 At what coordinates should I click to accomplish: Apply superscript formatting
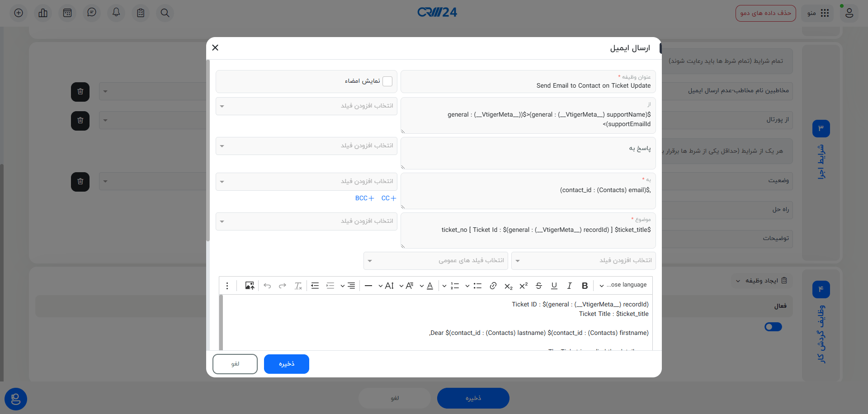(x=523, y=286)
